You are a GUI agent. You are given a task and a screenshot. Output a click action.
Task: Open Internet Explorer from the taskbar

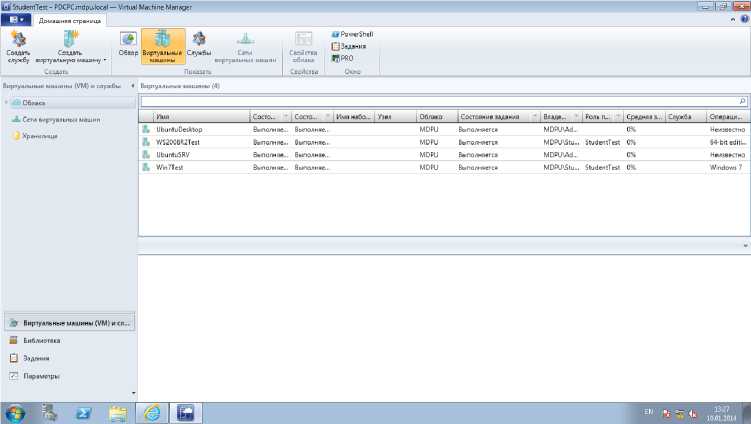pyautogui.click(x=152, y=411)
